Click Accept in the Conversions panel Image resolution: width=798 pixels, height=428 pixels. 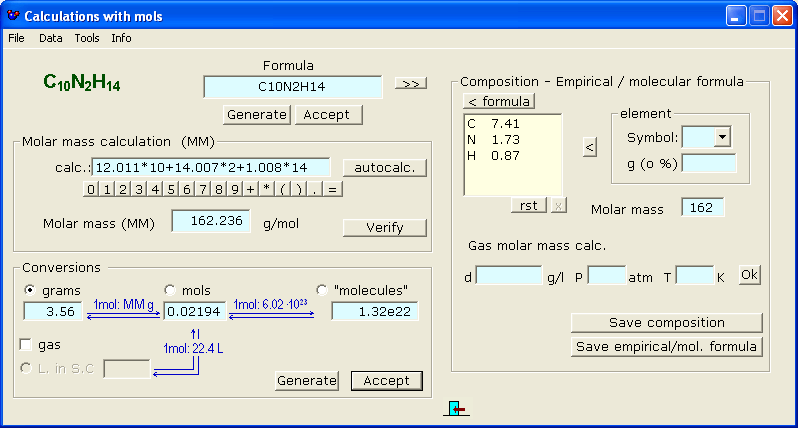point(386,381)
